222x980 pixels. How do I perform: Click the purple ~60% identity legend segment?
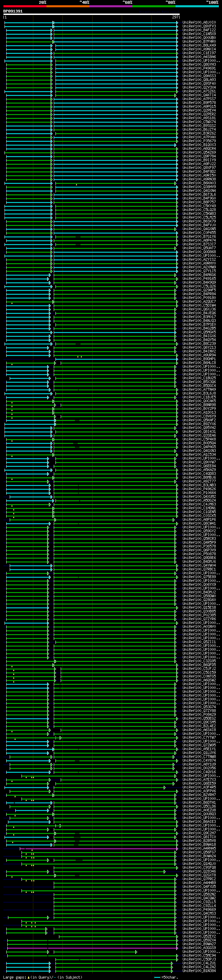click(111, 6)
